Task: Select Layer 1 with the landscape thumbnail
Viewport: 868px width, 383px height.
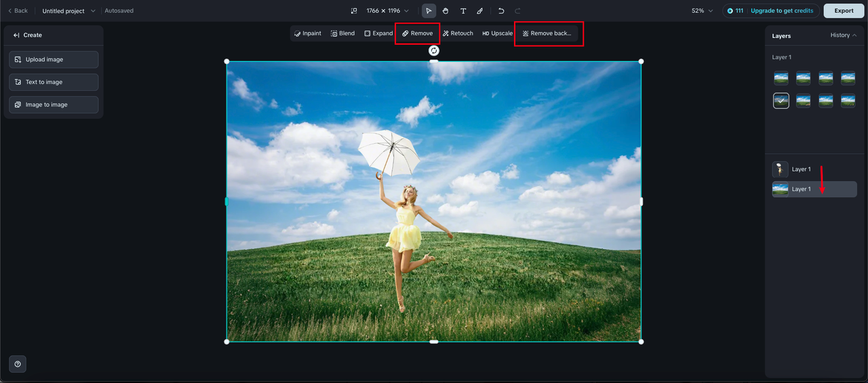Action: (x=814, y=189)
